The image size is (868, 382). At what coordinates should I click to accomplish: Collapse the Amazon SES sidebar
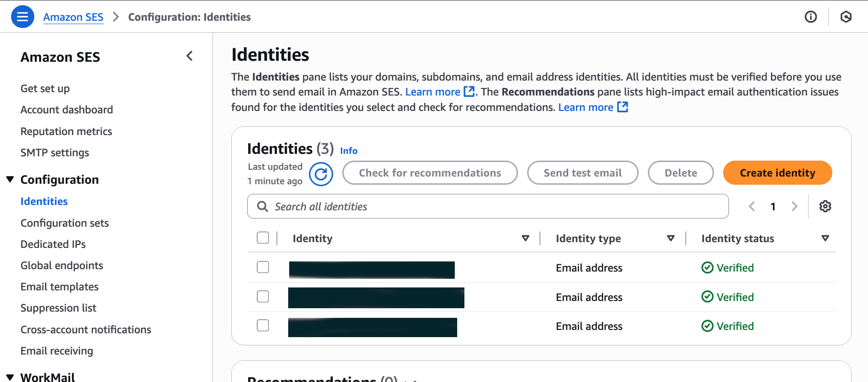[190, 56]
